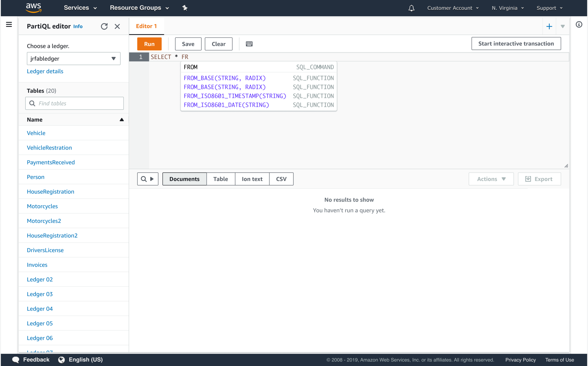Open the Actions dropdown
The width and height of the screenshot is (588, 366).
491,179
